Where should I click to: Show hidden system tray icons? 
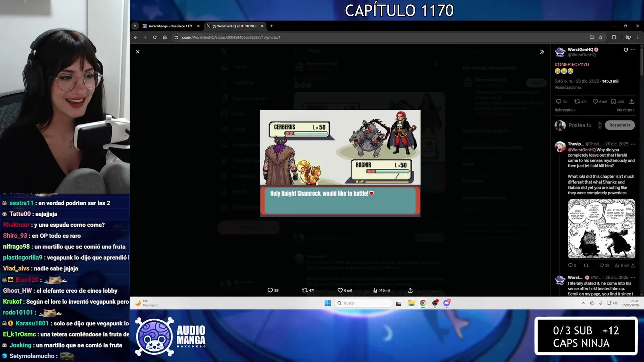[x=584, y=303]
